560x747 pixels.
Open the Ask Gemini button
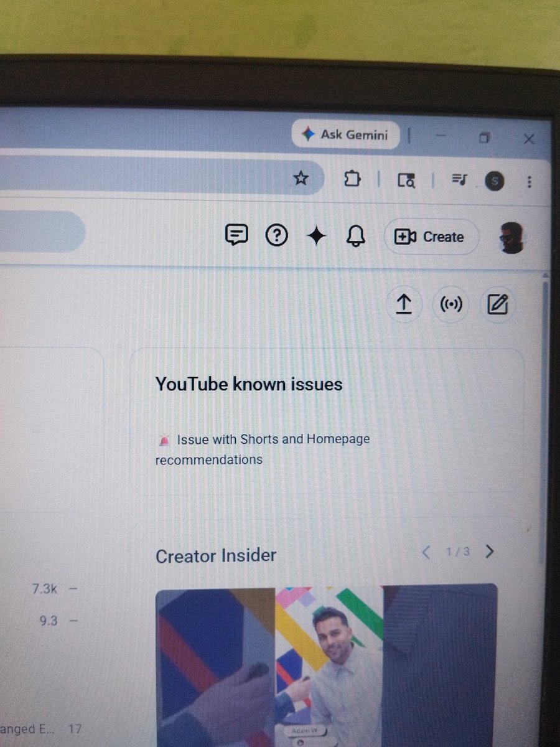pyautogui.click(x=346, y=134)
